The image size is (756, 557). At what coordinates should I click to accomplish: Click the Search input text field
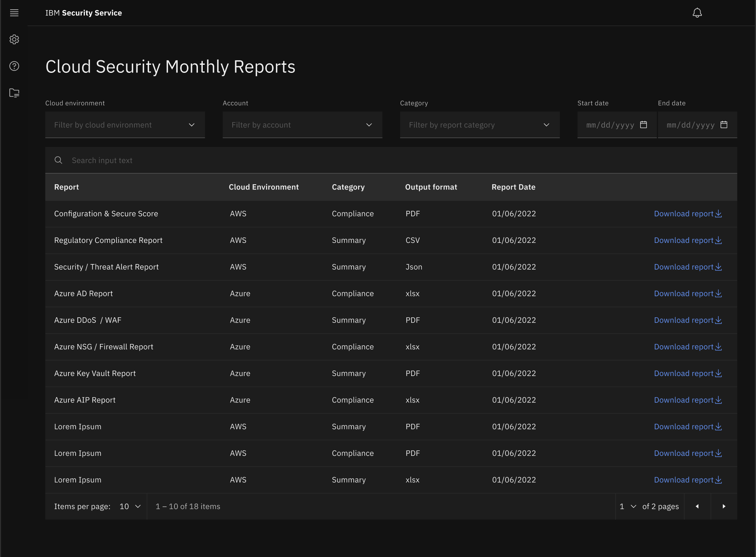[391, 160]
